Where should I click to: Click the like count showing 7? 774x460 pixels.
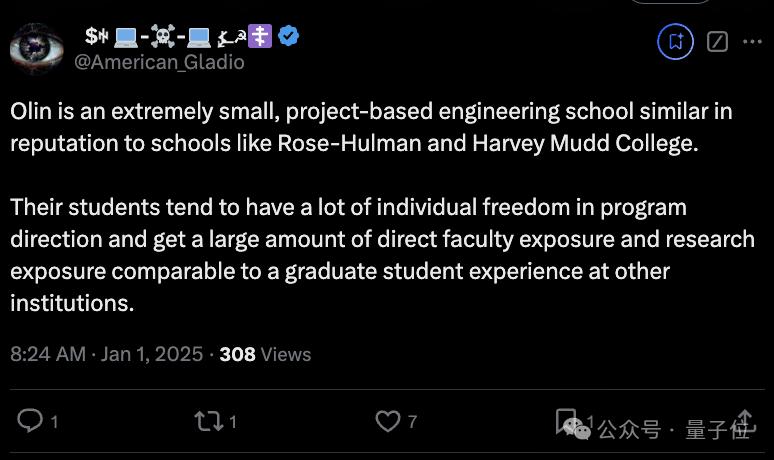(x=413, y=422)
